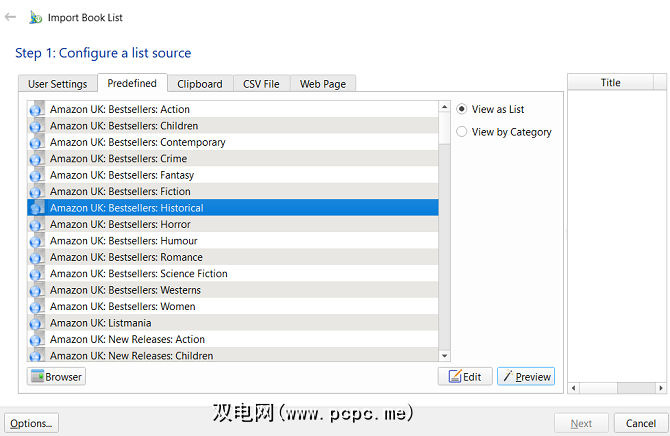Select Amazon UK: Bestsellers: Children
This screenshot has width=670, height=436.
233,126
